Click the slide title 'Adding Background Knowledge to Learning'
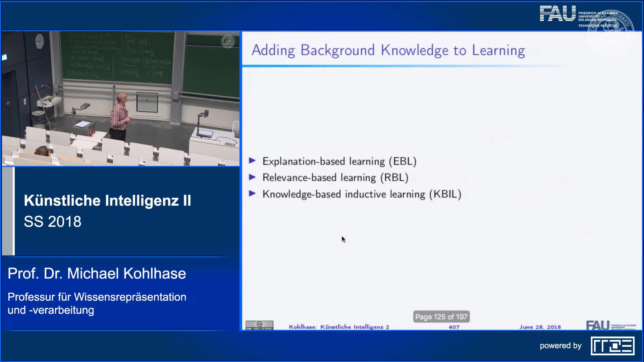The height and width of the screenshot is (362, 644). (388, 50)
